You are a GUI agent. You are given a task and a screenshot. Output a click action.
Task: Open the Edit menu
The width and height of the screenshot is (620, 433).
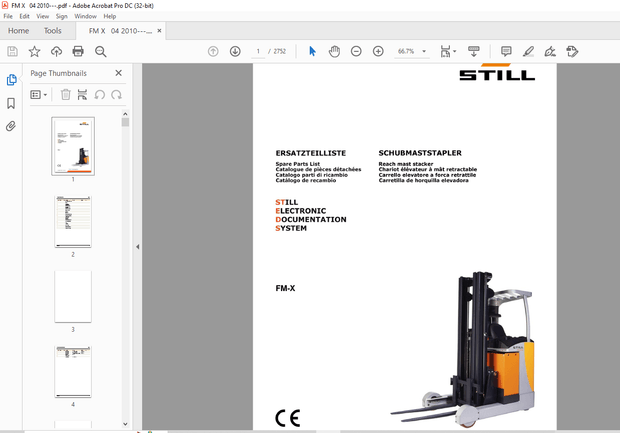click(25, 16)
